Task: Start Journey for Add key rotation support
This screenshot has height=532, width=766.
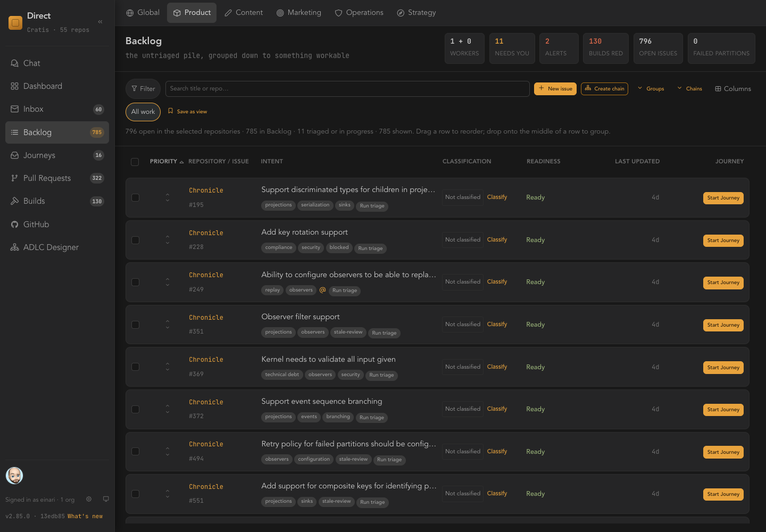Action: click(x=723, y=240)
